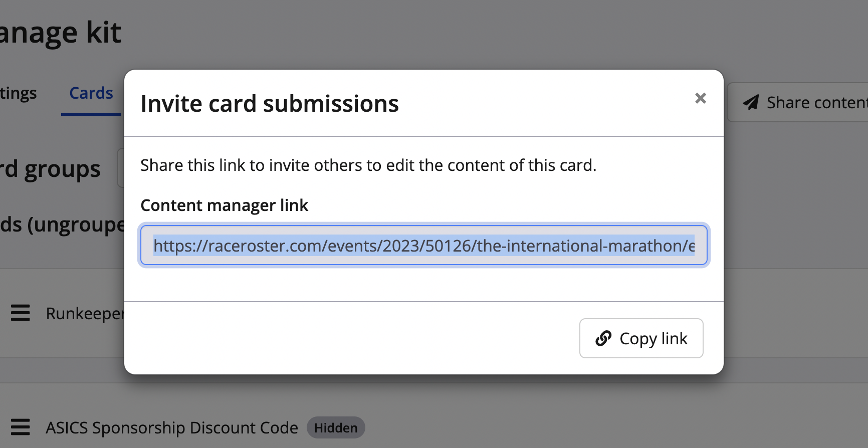Open the ASICS Sponsorship Discount Code card

(x=171, y=428)
